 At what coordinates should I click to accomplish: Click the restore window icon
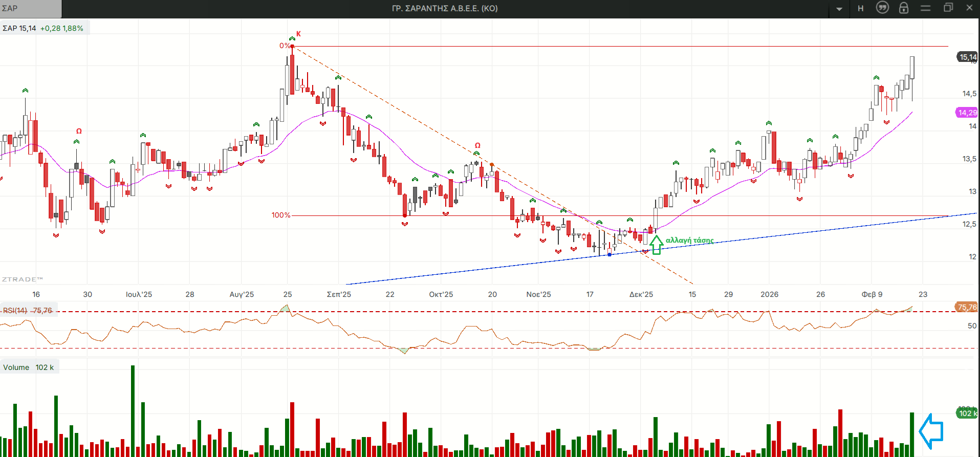click(x=948, y=8)
